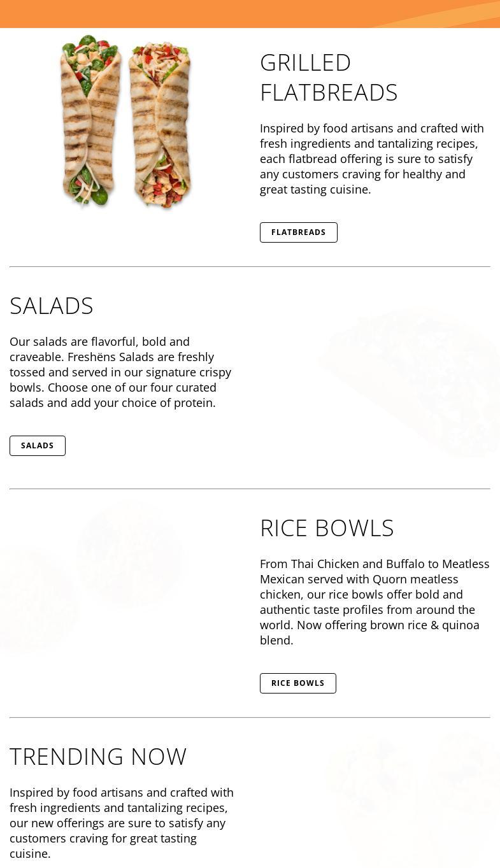Click the orange header banner
This screenshot has width=500, height=868.
tap(250, 14)
